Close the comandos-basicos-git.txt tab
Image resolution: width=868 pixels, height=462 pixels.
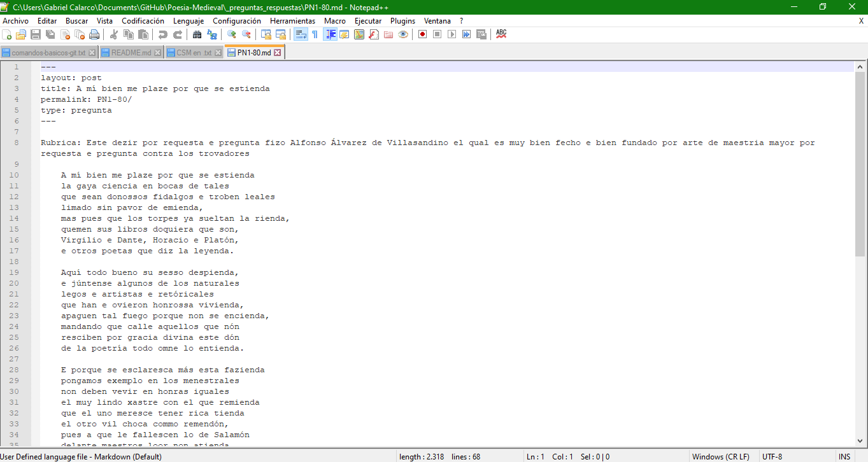point(92,53)
